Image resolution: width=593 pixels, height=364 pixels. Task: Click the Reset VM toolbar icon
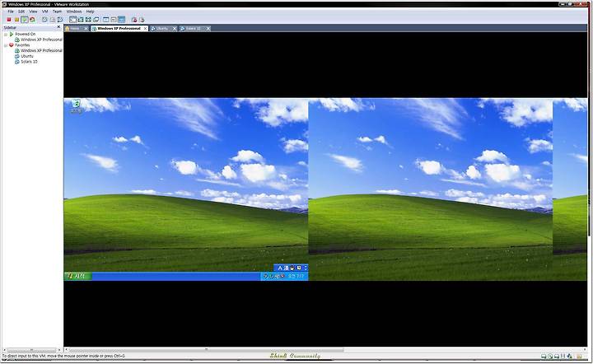pyautogui.click(x=32, y=20)
